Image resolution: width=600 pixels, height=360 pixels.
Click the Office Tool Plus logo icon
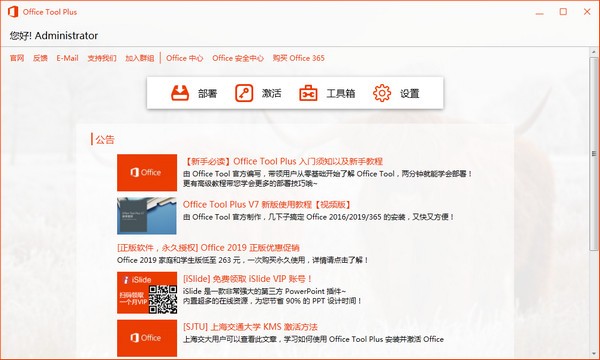coord(13,12)
